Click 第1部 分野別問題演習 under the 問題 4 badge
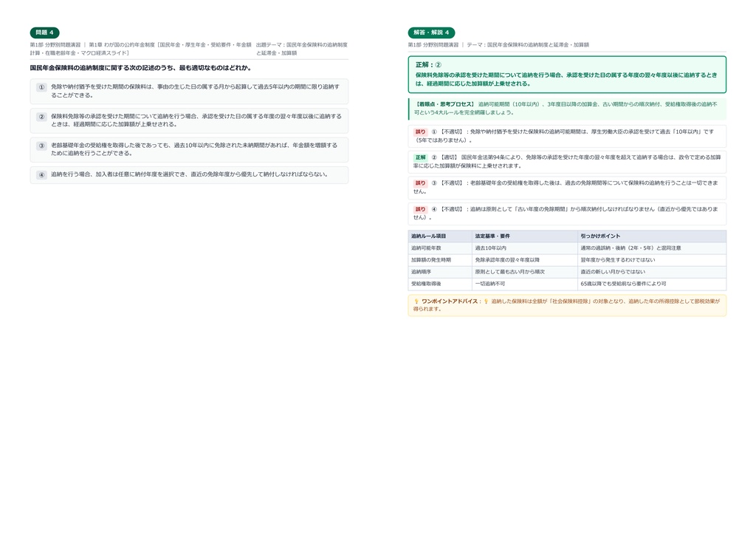756x535 pixels. [55, 45]
